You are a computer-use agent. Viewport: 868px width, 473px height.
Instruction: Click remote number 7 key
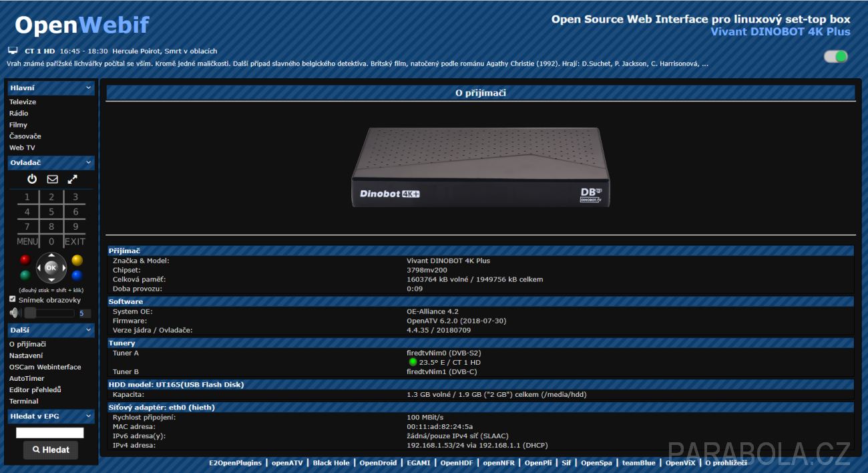(27, 226)
